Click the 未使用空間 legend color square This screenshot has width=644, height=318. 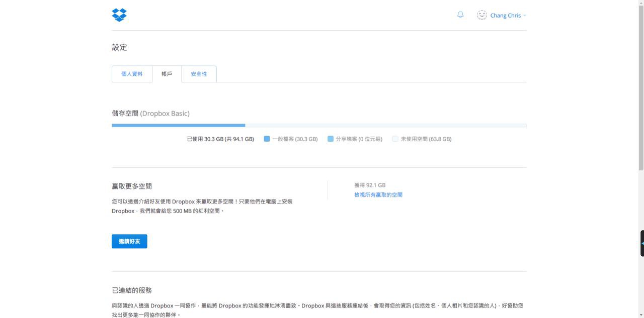click(x=395, y=139)
